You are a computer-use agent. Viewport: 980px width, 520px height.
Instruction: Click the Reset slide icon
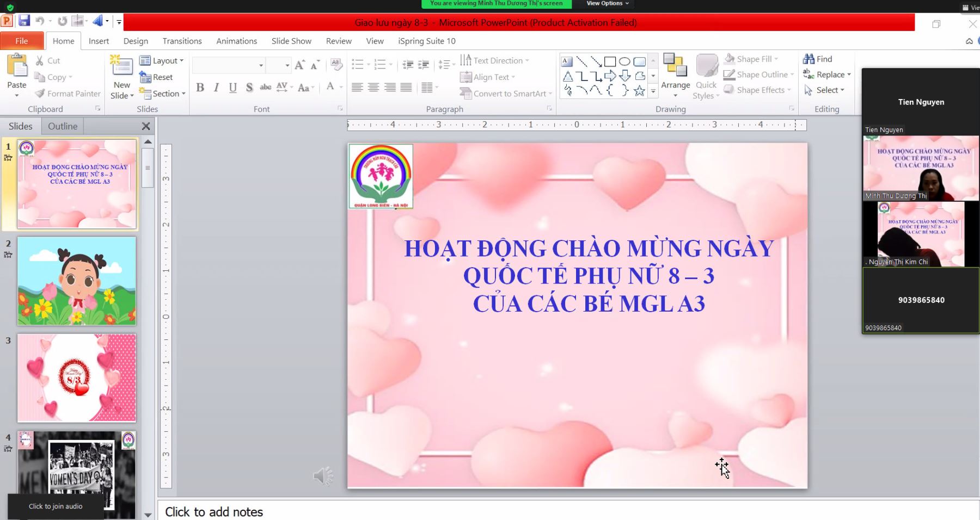(145, 77)
